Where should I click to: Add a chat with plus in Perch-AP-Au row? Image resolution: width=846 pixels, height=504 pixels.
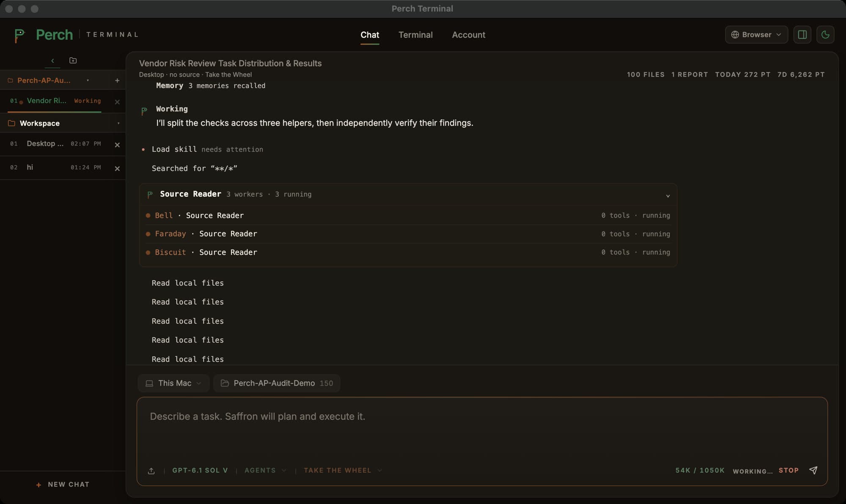coord(117,80)
